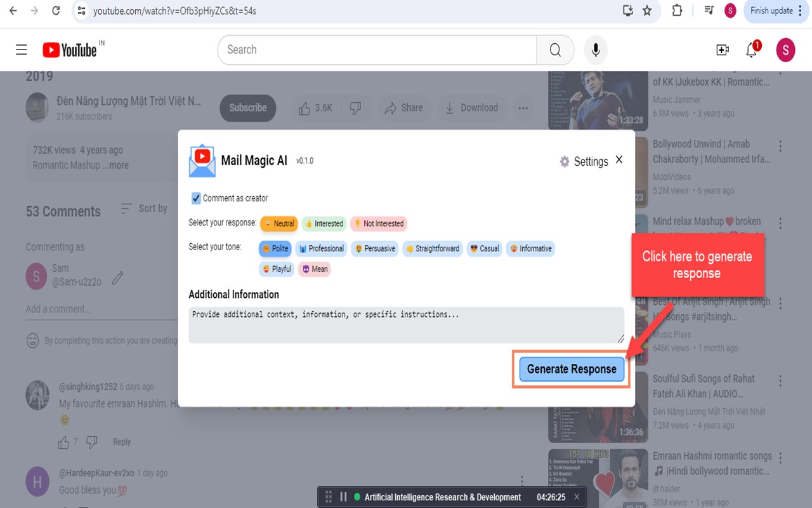
Task: Open the media control icon in toolbar
Action: click(709, 11)
